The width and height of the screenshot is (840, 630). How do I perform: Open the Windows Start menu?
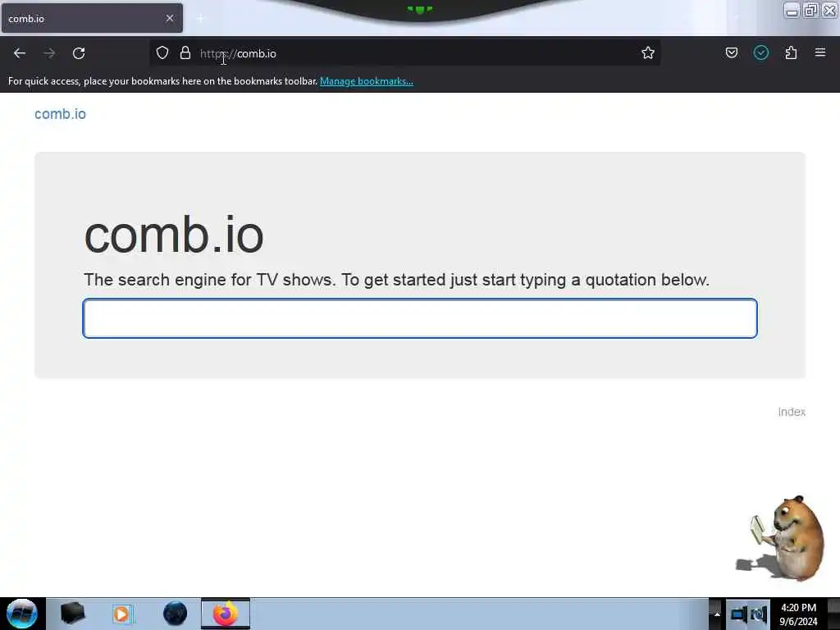tap(22, 614)
